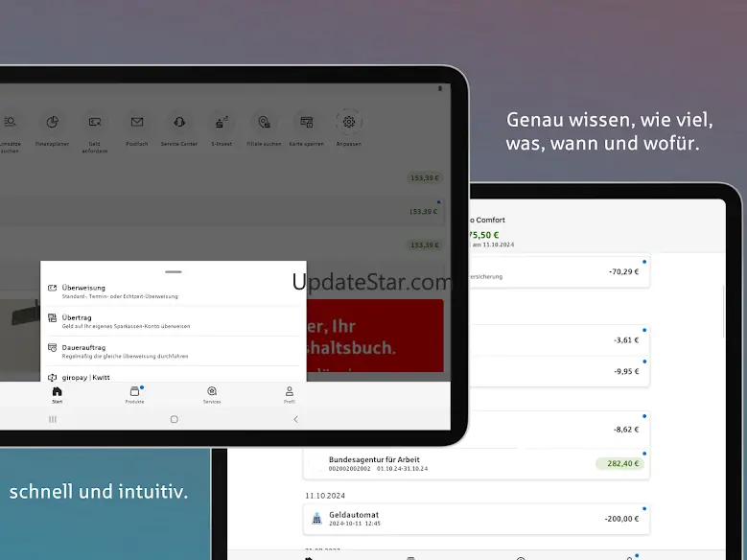Tap the Filiale suchen icon
The width and height of the screenshot is (747, 560).
(264, 122)
